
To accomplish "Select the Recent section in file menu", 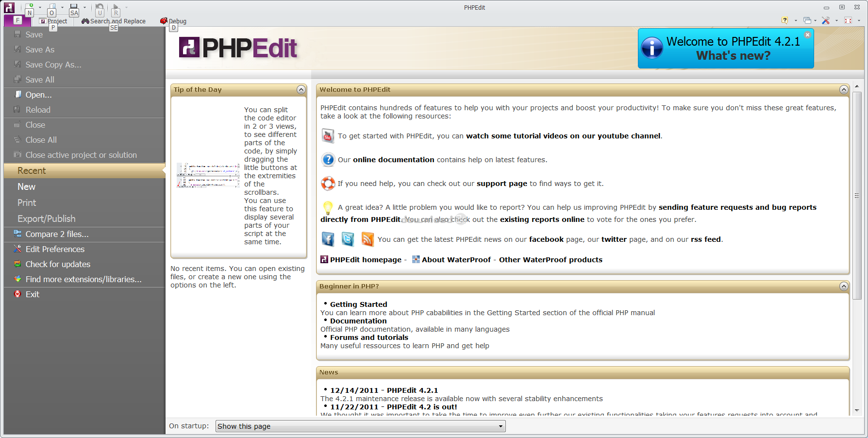I will (84, 170).
